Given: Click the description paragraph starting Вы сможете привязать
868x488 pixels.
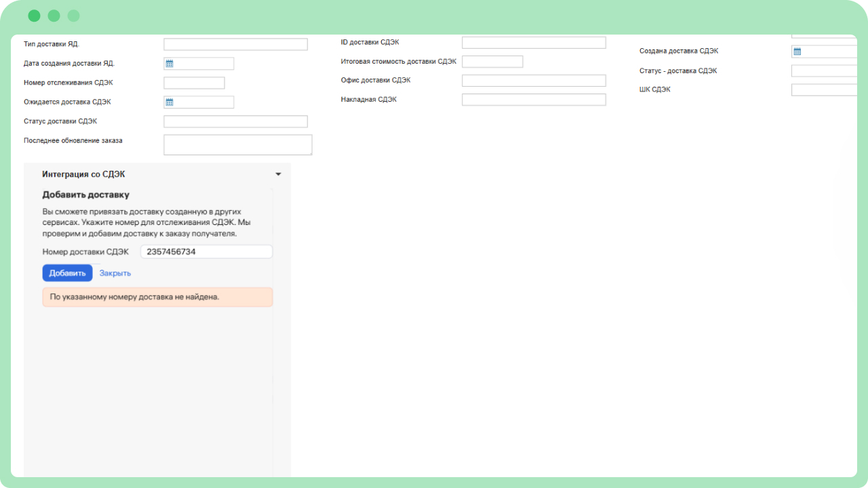Looking at the screenshot, I should [147, 222].
